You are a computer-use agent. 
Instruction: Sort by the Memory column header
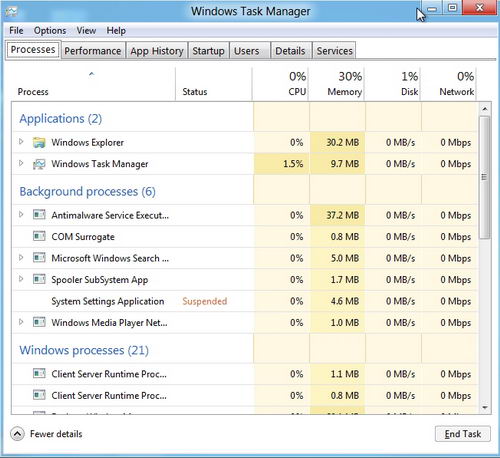(x=337, y=84)
